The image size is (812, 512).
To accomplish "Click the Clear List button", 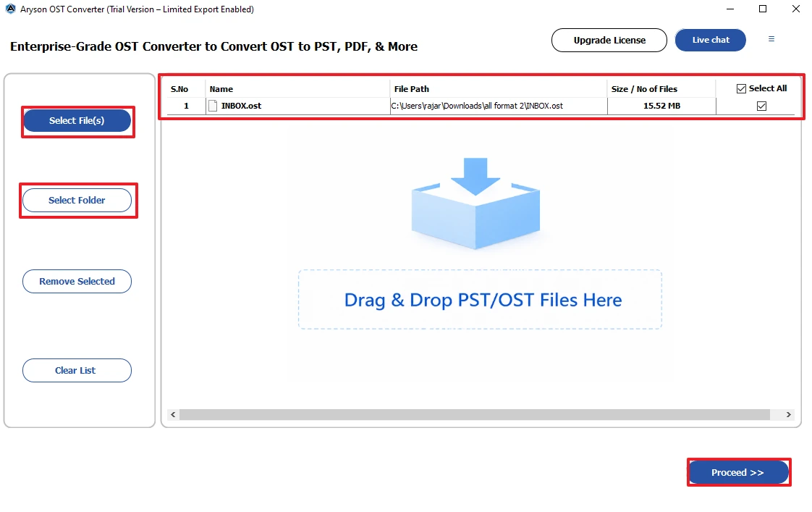I will [77, 371].
